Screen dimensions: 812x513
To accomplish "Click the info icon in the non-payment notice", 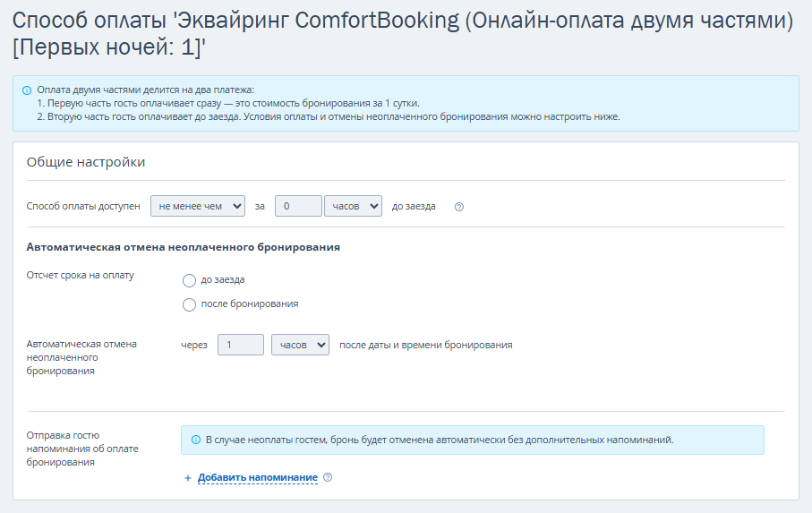I will click(x=196, y=440).
